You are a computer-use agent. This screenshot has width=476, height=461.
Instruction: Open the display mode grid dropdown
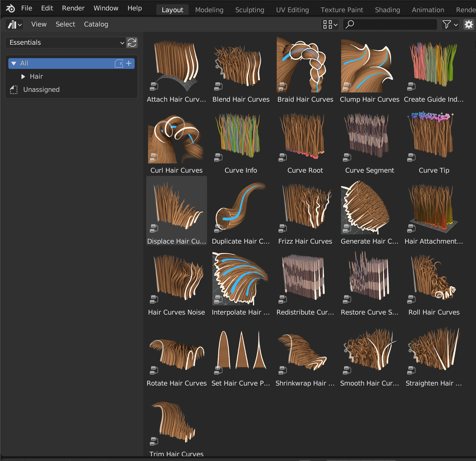click(330, 24)
